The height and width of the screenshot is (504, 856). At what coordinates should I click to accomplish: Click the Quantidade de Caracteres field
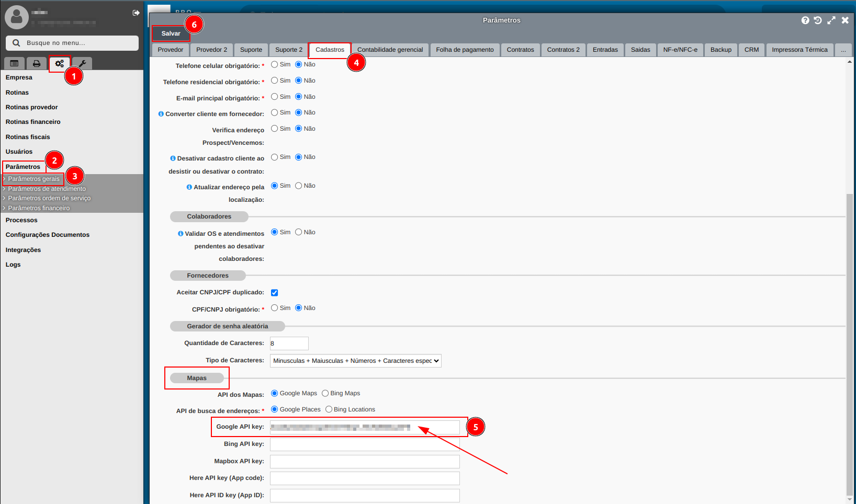(289, 343)
